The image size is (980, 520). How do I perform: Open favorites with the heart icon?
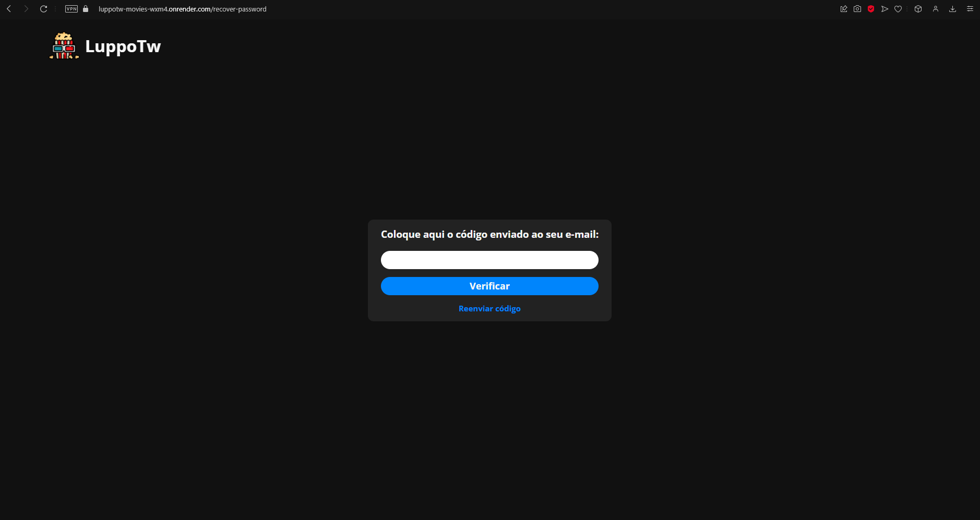899,9
